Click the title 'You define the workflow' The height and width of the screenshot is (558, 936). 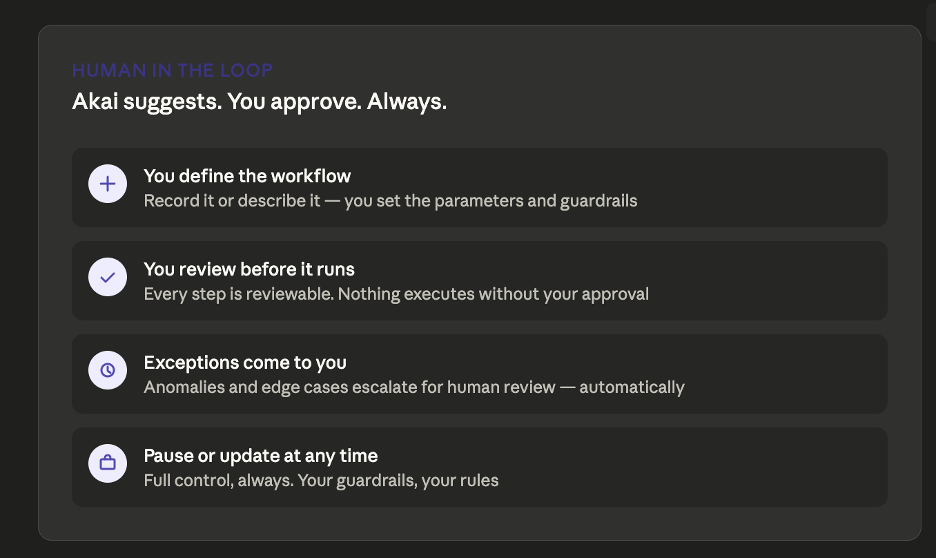tap(247, 176)
